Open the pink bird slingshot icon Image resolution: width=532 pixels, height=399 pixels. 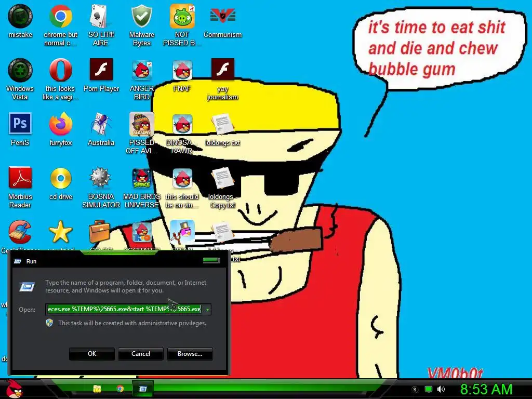[x=182, y=232]
